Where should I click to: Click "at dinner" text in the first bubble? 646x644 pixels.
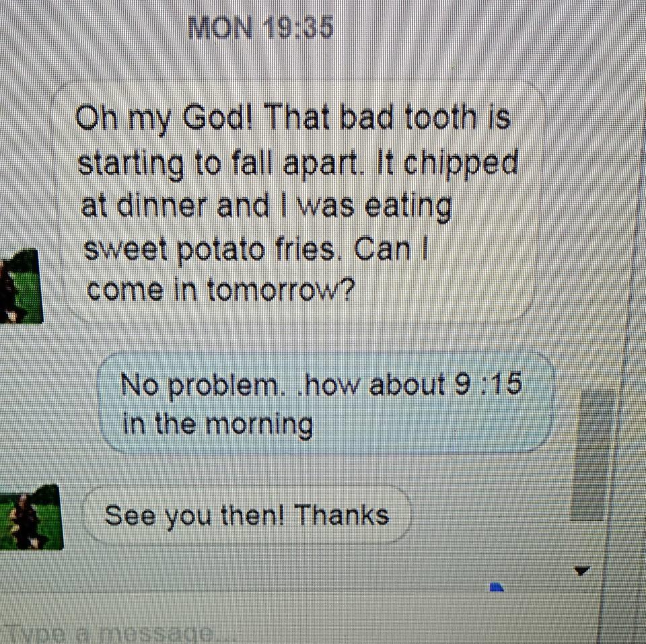point(143,205)
